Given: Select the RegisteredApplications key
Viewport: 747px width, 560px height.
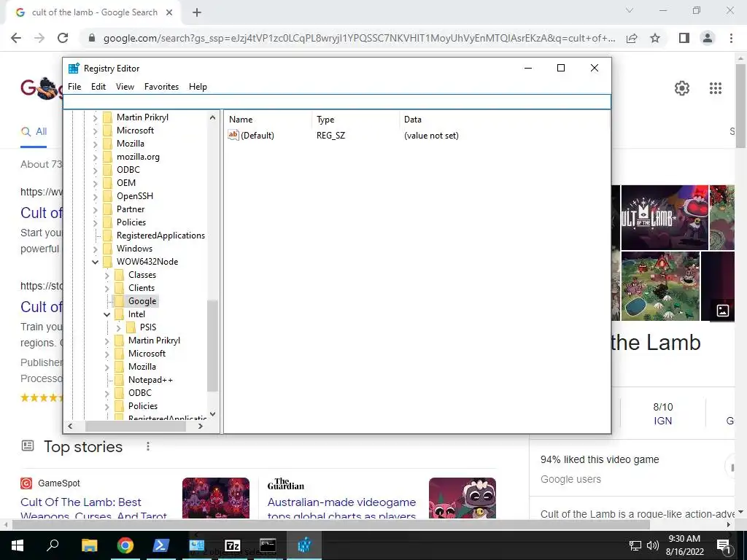Looking at the screenshot, I should tap(160, 236).
